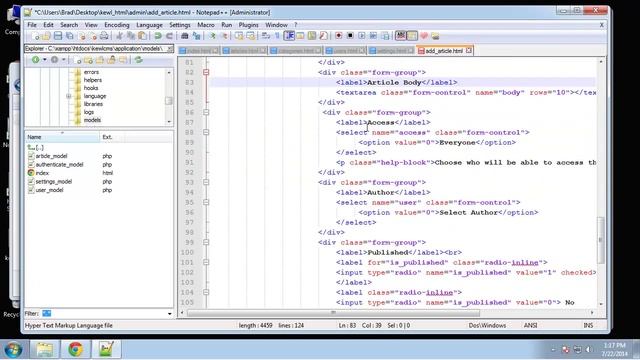Open the Macro menu
The image size is (640, 360).
pos(206,25)
